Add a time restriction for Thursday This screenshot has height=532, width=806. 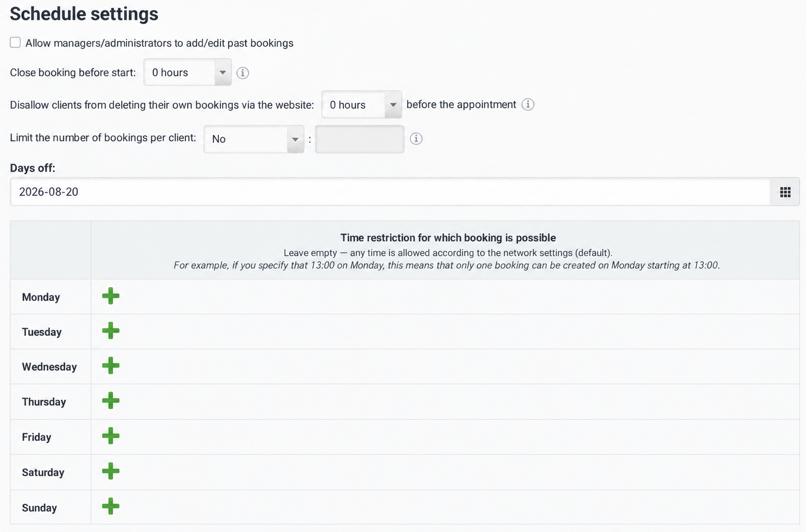[x=111, y=400]
